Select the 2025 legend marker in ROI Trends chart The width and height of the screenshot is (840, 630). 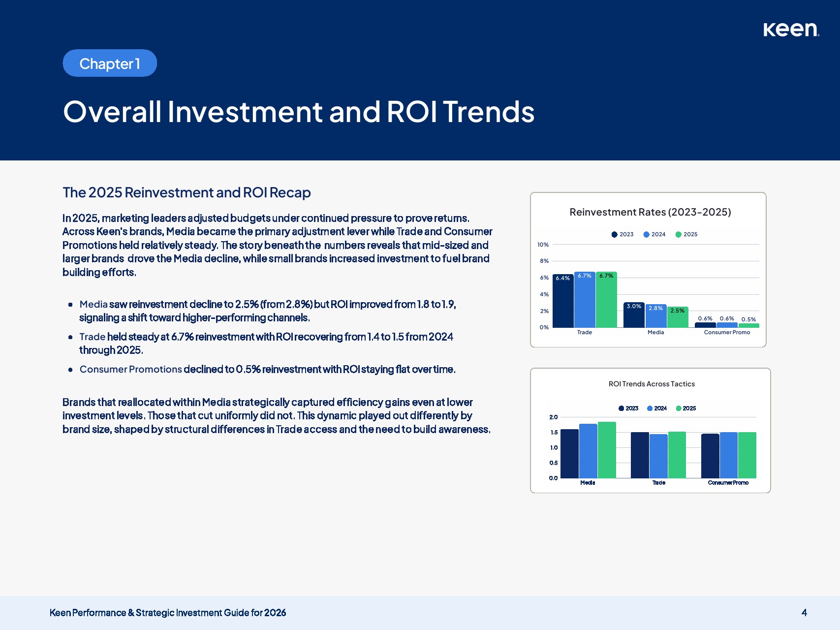(x=679, y=409)
